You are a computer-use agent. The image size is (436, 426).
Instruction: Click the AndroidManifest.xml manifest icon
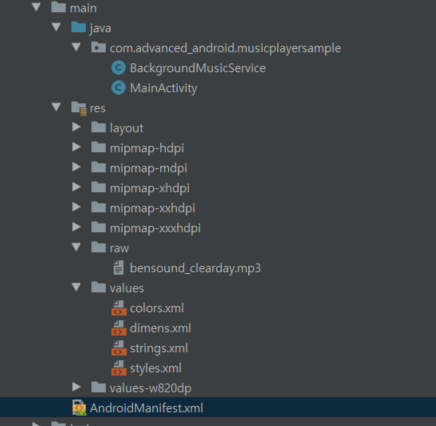coord(79,408)
